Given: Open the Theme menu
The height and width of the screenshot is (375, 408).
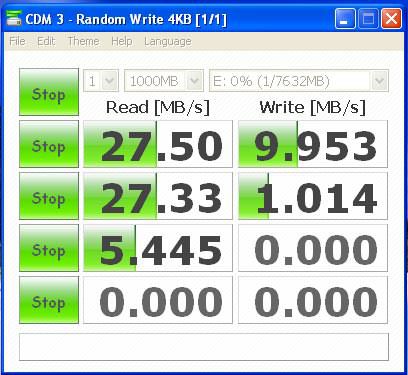Looking at the screenshot, I should click(83, 41).
